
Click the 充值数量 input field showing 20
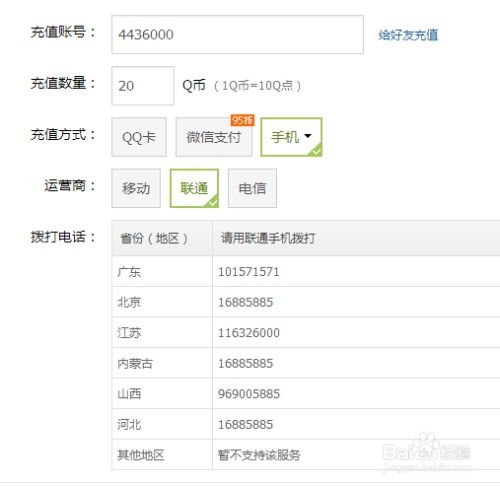(143, 86)
